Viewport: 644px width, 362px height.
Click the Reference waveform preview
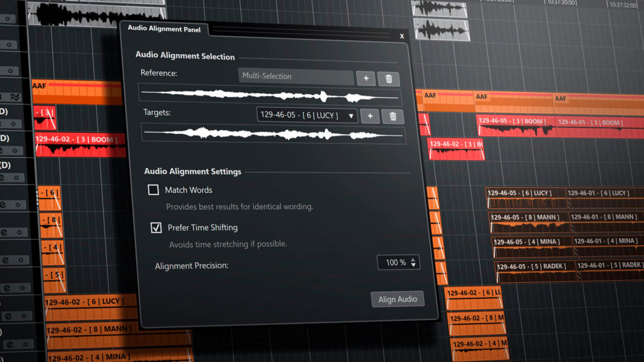click(269, 96)
